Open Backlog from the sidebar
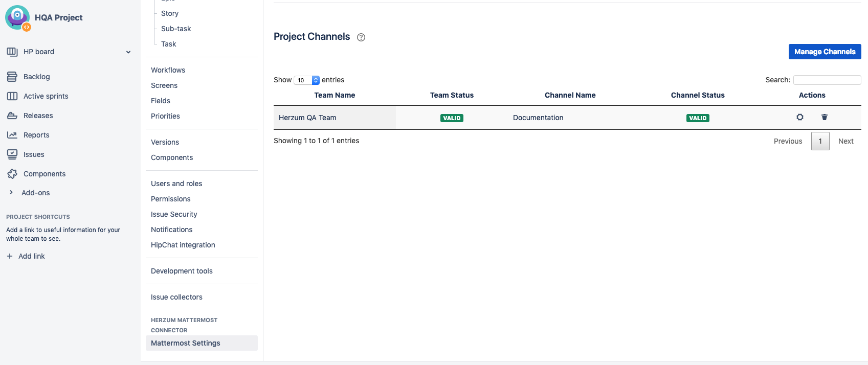Viewport: 868px width, 365px height. [36, 77]
